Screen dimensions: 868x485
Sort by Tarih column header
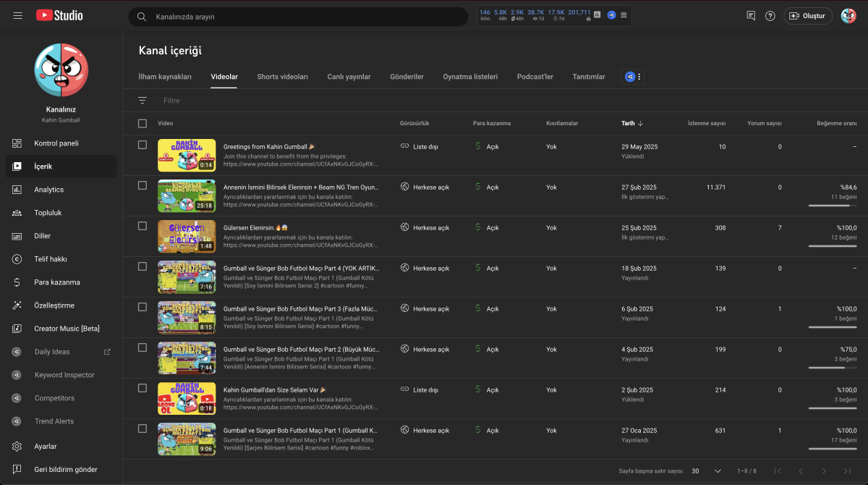632,124
